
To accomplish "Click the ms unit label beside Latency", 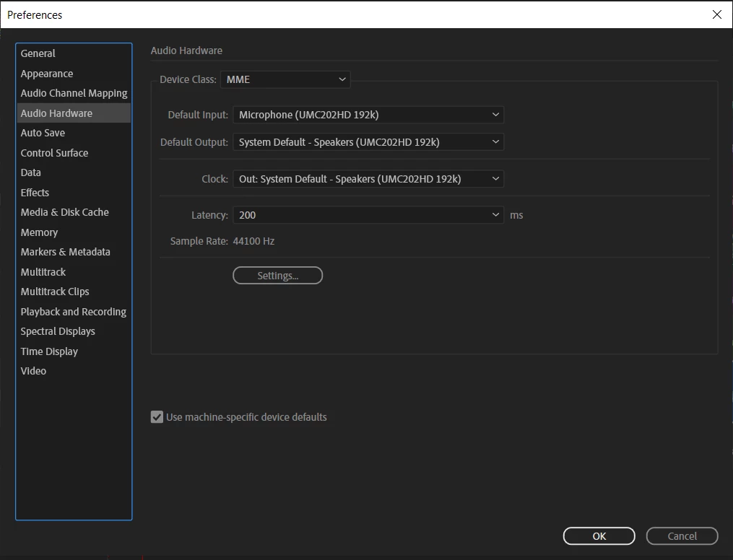I will click(516, 215).
